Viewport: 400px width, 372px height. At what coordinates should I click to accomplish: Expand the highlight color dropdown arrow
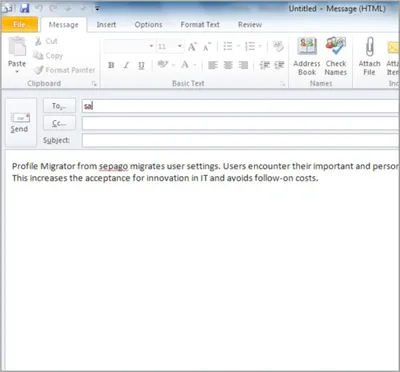tap(173, 65)
